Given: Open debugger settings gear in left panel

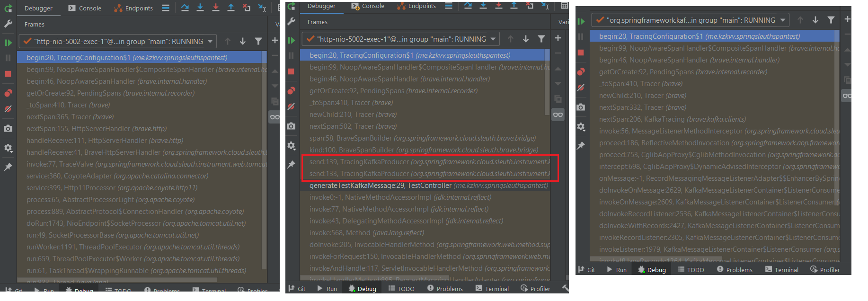Looking at the screenshot, I should tap(8, 148).
